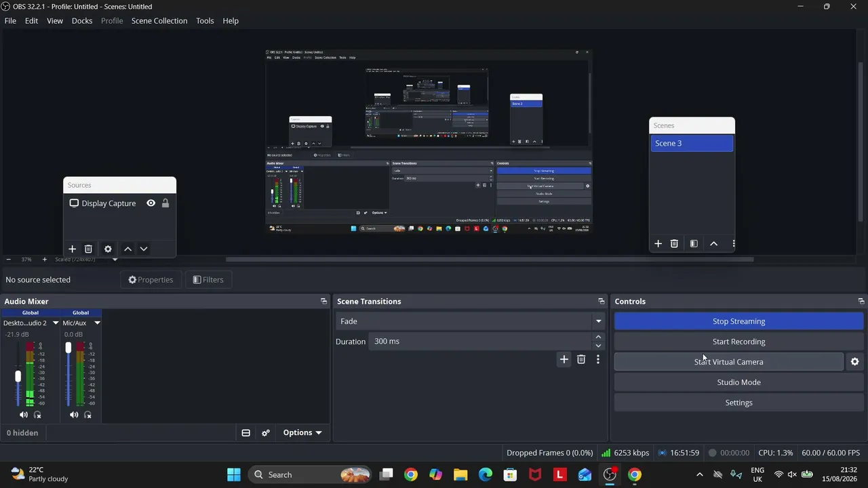Open the Scene Collection menu
This screenshot has height=488, width=868.
(x=159, y=21)
